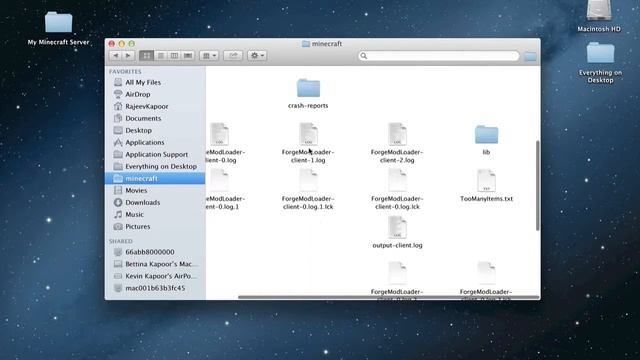Click the output-client.log file name
The image size is (640, 360).
[397, 245]
